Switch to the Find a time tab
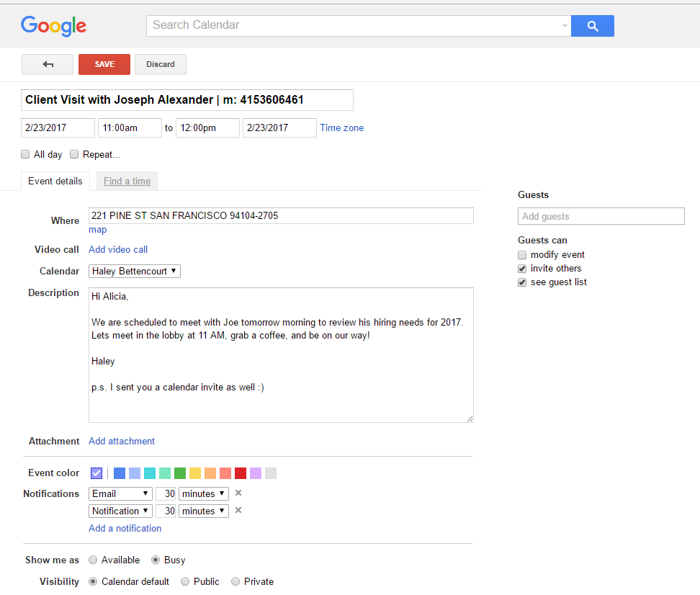Image resolution: width=700 pixels, height=595 pixels. click(x=127, y=181)
